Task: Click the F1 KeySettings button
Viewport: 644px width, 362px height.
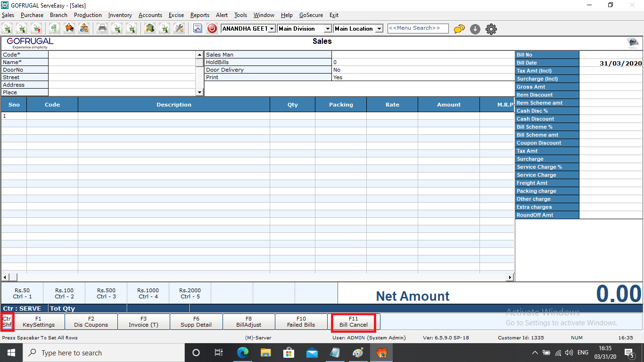Action: (x=39, y=322)
